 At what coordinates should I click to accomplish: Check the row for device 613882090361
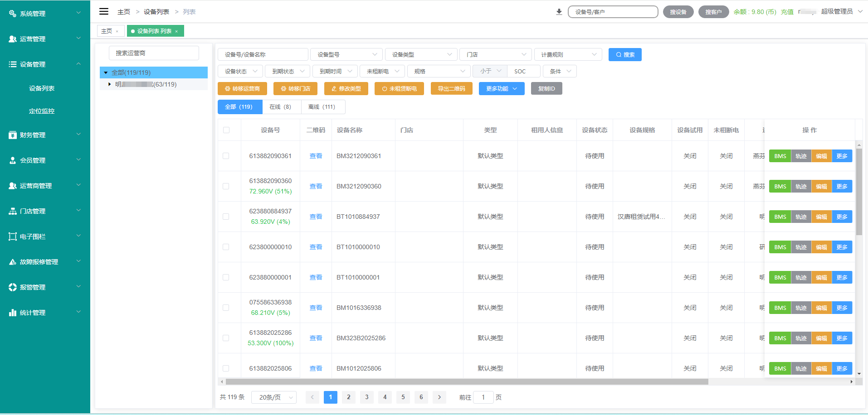[226, 156]
